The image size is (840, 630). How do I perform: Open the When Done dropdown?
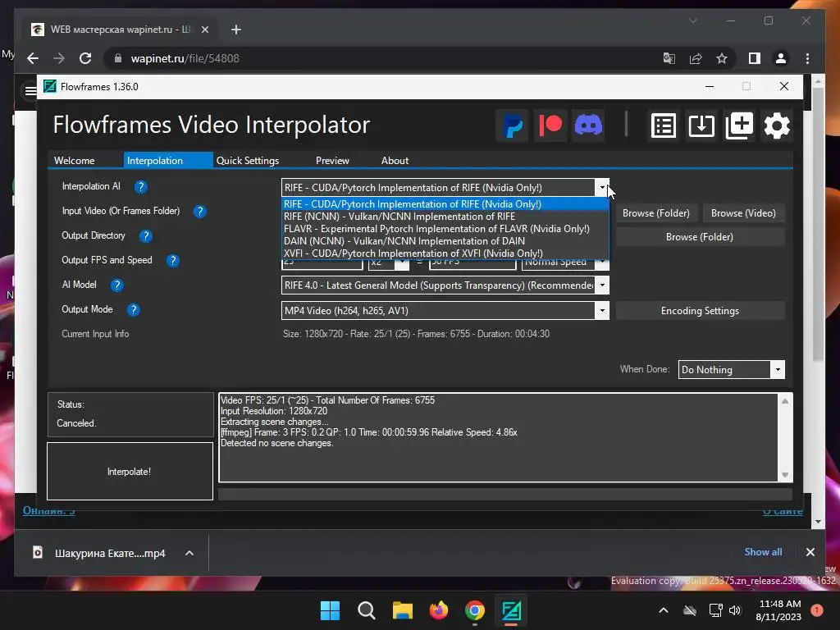click(x=778, y=370)
